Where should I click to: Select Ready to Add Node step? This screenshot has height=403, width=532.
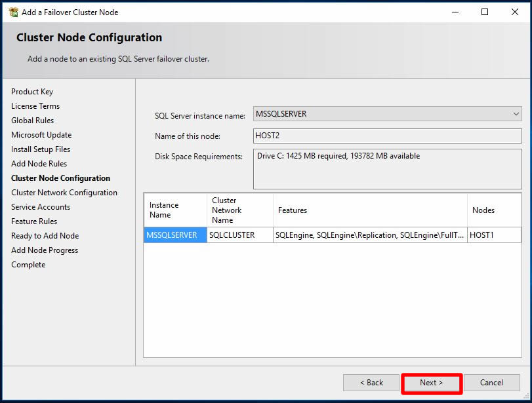point(45,236)
